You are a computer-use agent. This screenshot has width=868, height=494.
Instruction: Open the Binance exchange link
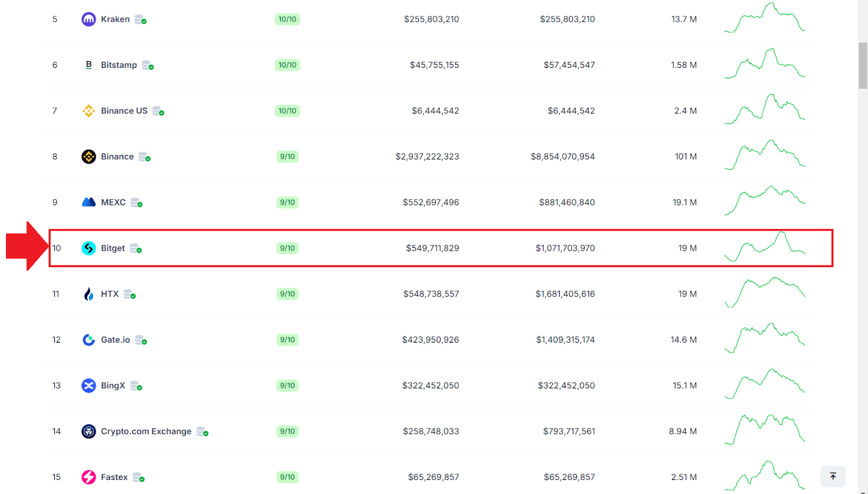pos(117,157)
